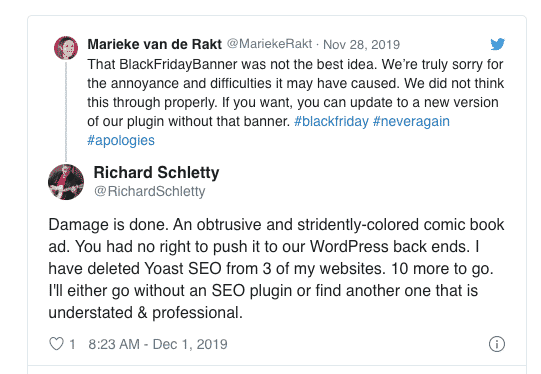Open Marieke van de Rakt's avatar
The width and height of the screenshot is (541, 374).
[66, 48]
